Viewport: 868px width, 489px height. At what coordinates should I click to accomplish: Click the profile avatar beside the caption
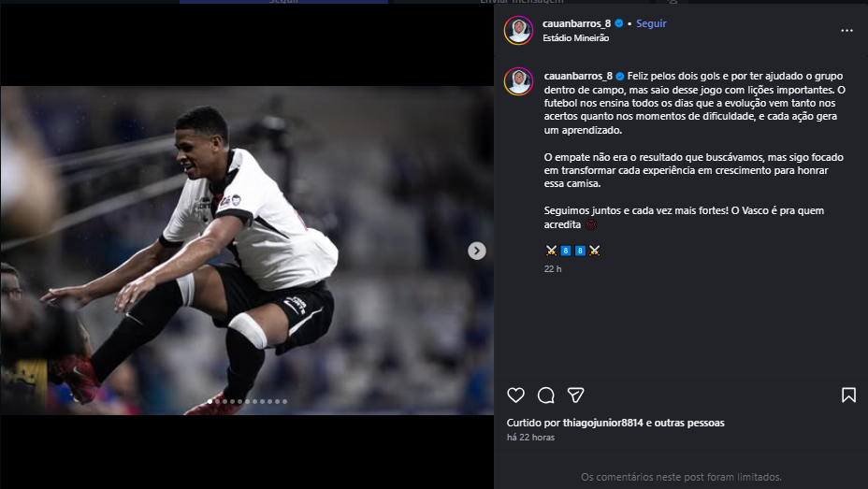(518, 81)
